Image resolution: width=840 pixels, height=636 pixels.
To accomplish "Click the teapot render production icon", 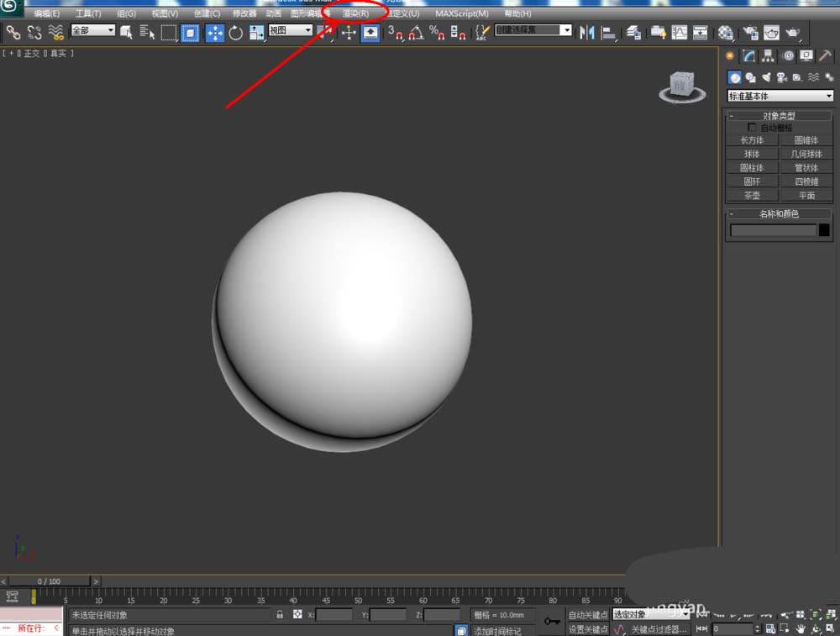I will tap(791, 33).
